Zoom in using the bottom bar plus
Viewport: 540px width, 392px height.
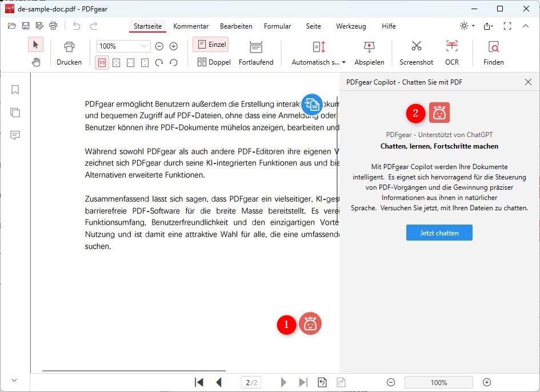click(x=487, y=382)
